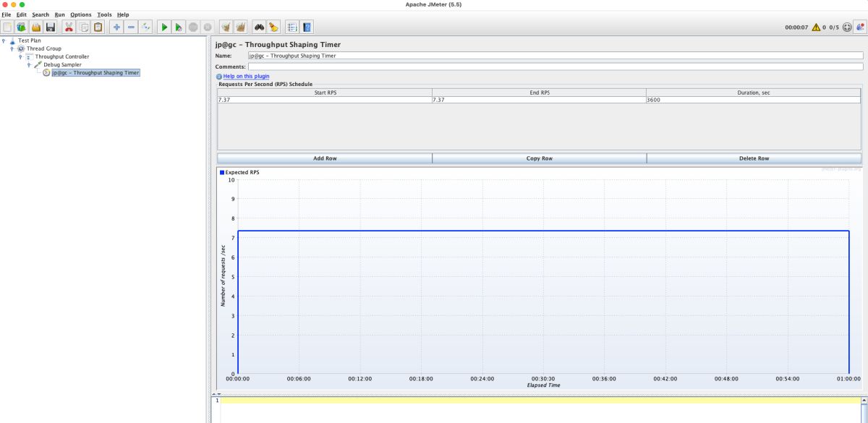
Task: Save the test plan with floppy icon
Action: click(50, 27)
